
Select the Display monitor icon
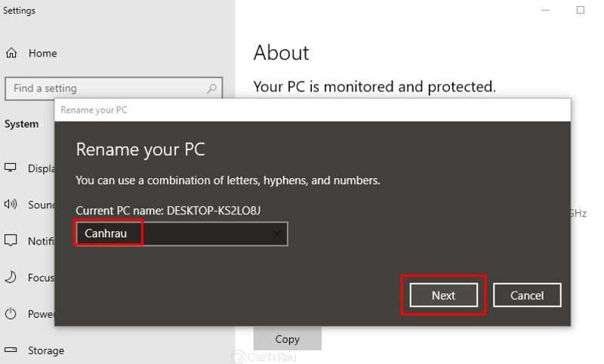11,168
